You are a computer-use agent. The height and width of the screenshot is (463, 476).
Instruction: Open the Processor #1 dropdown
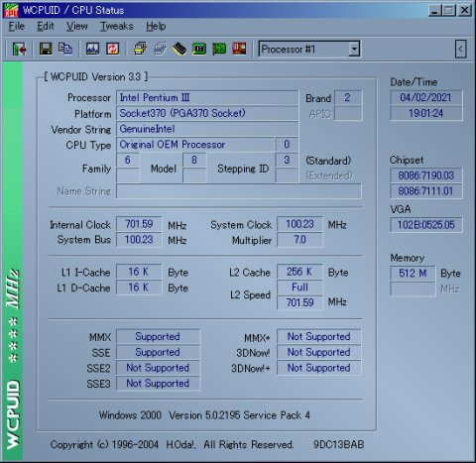click(x=354, y=50)
